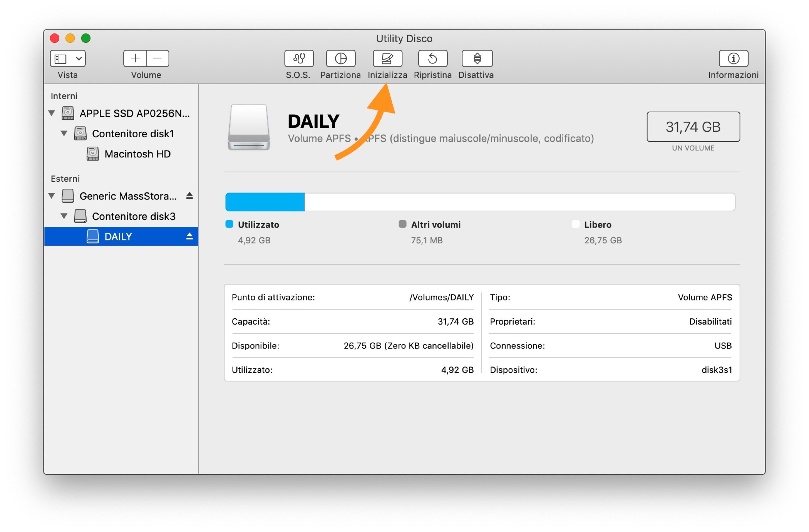
Task: Remove a volume with the minus button
Action: [157, 58]
